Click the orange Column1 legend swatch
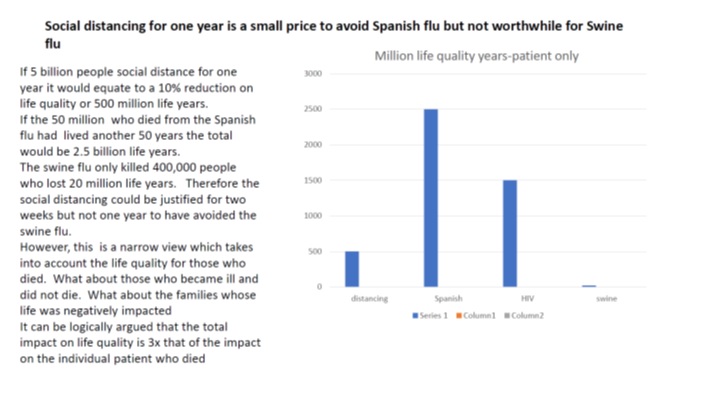710x399 pixels. click(459, 315)
